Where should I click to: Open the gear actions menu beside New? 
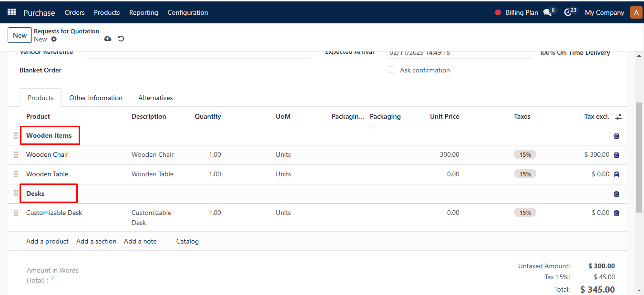click(54, 39)
